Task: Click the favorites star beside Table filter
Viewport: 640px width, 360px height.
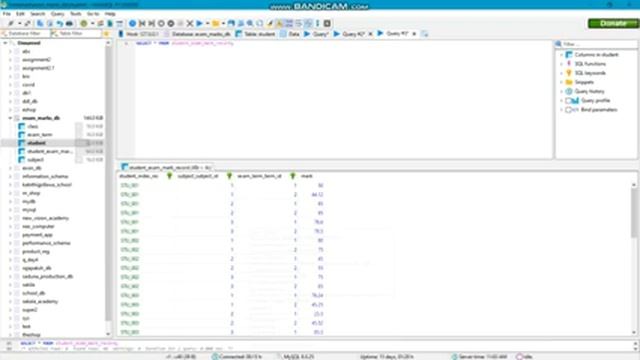Action: coord(107,34)
